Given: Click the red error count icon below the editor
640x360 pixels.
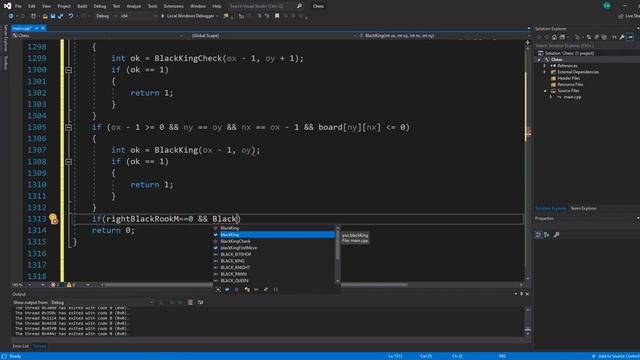Looking at the screenshot, I should coord(53,284).
